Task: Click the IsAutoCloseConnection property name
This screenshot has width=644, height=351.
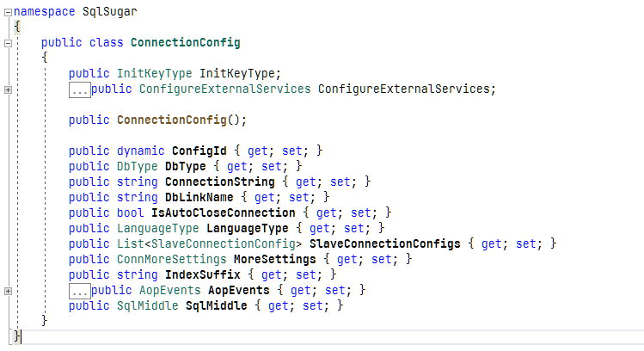Action: pos(223,212)
